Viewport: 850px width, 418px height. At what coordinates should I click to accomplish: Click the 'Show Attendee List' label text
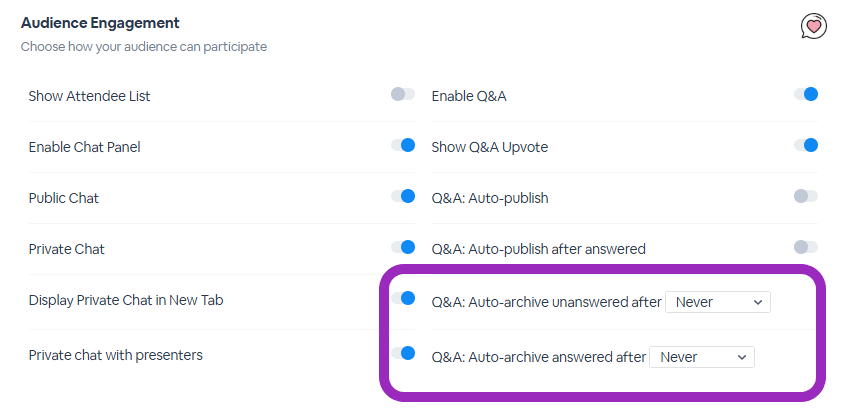point(89,96)
